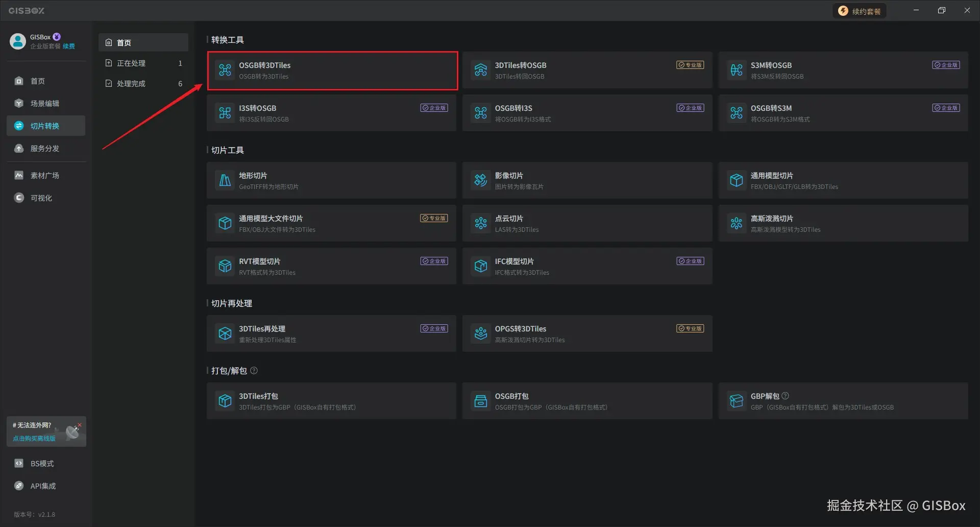Viewport: 980px width, 527px height.
Task: Go to 首页 in the left sidebar
Action: pos(46,81)
